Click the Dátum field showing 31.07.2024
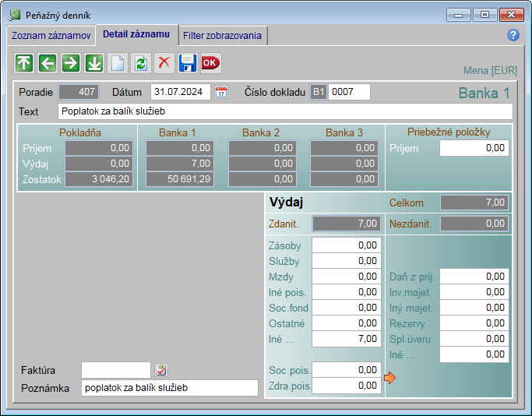This screenshot has width=532, height=416. point(181,92)
